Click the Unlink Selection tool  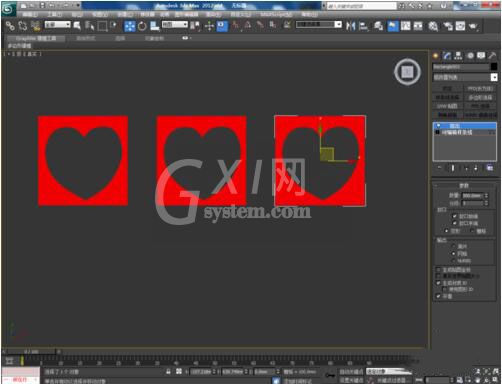pos(23,26)
